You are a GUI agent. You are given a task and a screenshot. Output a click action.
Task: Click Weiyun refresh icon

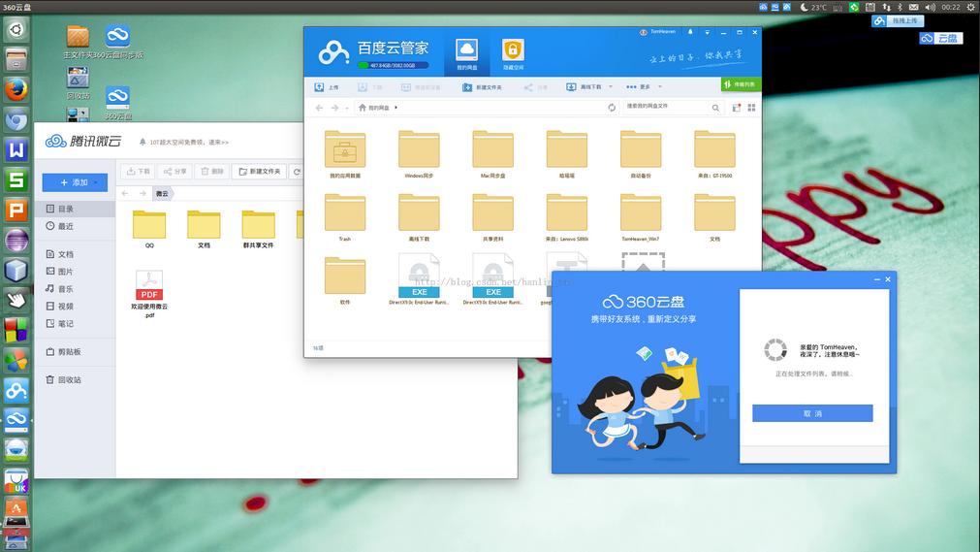[297, 172]
